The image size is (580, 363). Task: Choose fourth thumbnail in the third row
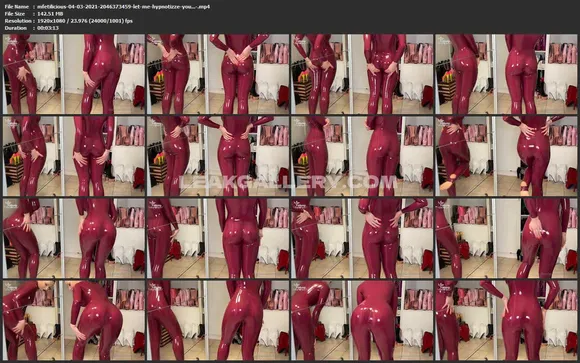[506, 238]
